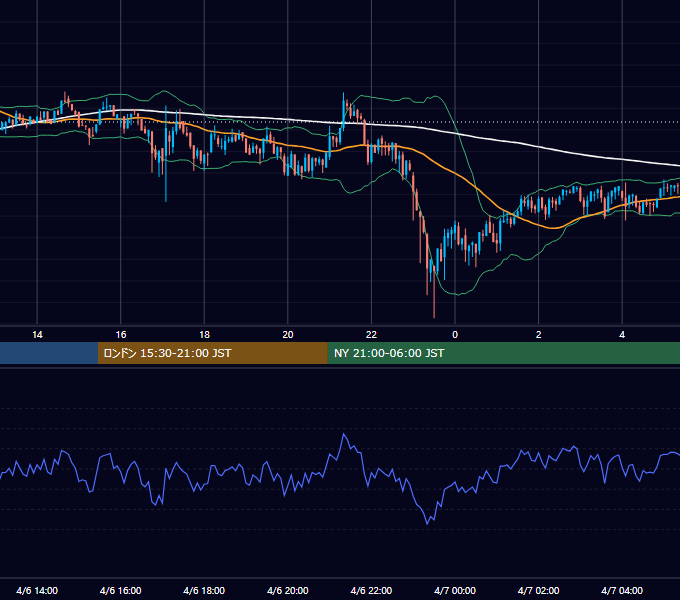Click the lowest candle wick before midnight
Viewport: 680px width, 600px height.
(x=434, y=293)
